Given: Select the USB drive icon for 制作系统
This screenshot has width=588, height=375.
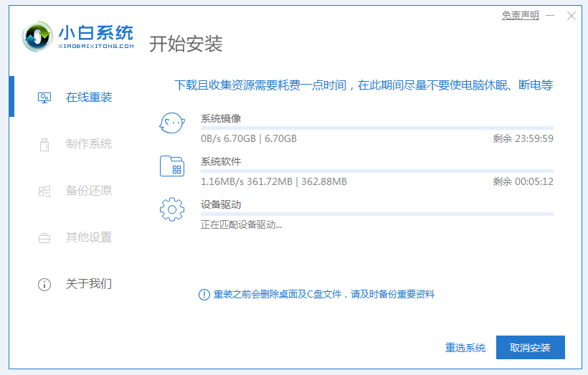Looking at the screenshot, I should (x=44, y=144).
